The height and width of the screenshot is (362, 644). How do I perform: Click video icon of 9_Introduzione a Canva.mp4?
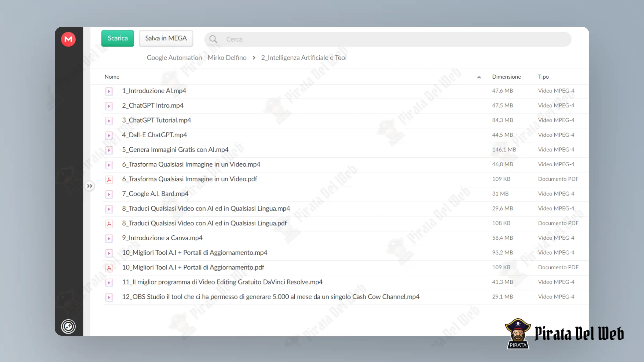coord(109,238)
